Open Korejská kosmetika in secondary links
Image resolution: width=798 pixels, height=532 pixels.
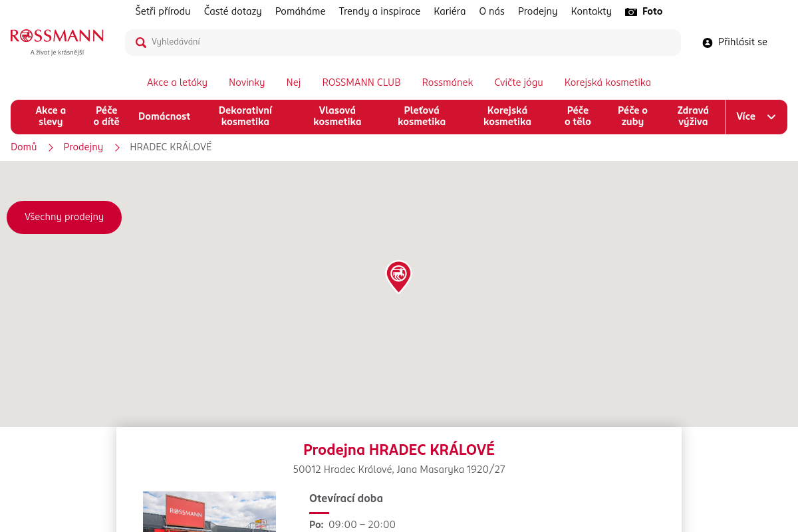[608, 82]
